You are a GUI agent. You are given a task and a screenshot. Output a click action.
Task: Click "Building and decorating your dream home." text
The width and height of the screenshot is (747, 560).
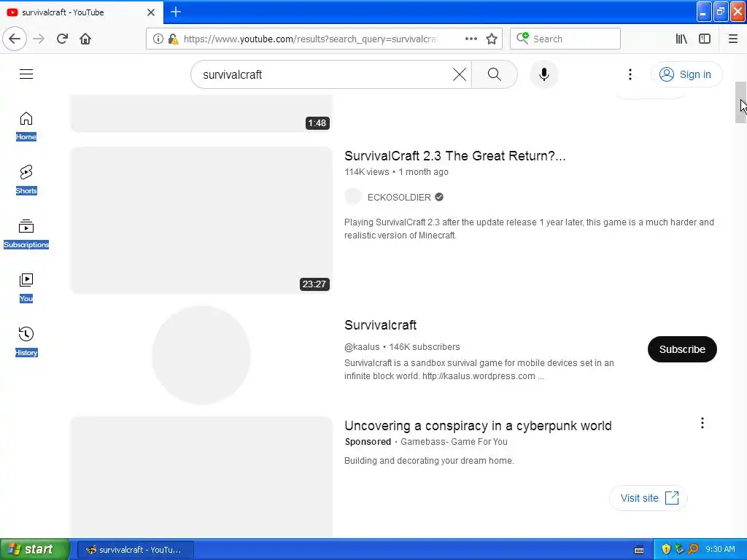coord(429,461)
